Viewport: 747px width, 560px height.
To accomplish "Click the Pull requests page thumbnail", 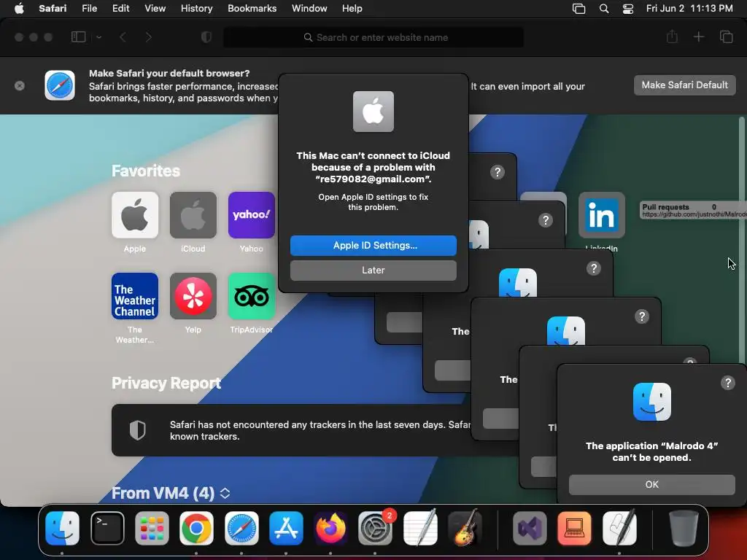I will pos(693,210).
